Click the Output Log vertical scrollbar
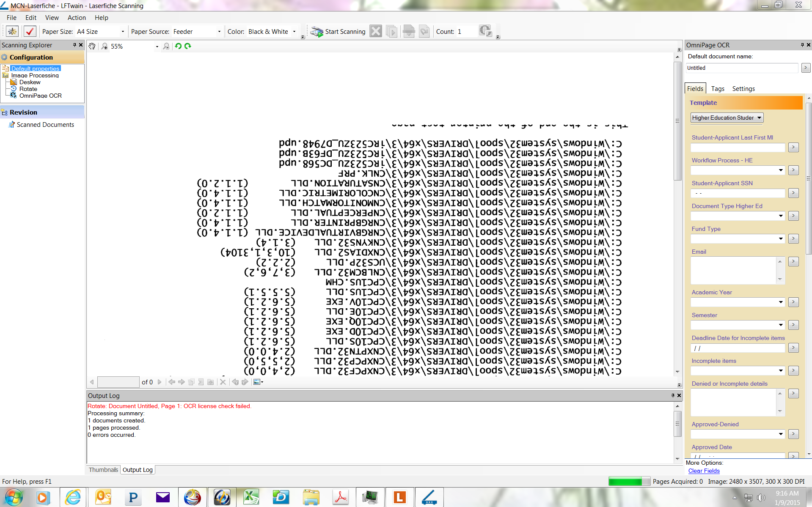The width and height of the screenshot is (812, 507). point(677,424)
